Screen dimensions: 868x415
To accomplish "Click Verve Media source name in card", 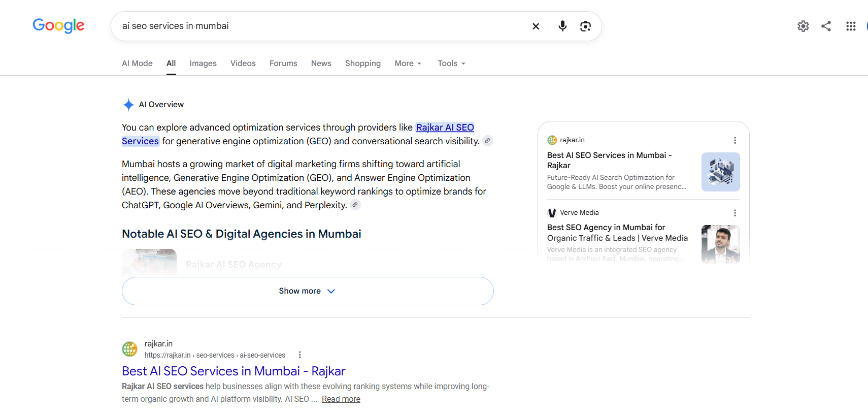I will click(579, 213).
